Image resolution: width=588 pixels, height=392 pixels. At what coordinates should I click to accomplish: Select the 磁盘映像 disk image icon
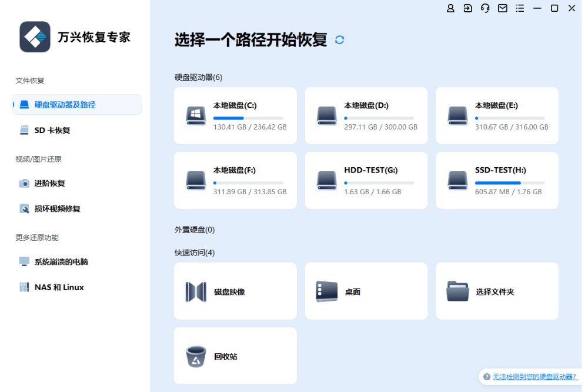[x=196, y=291]
